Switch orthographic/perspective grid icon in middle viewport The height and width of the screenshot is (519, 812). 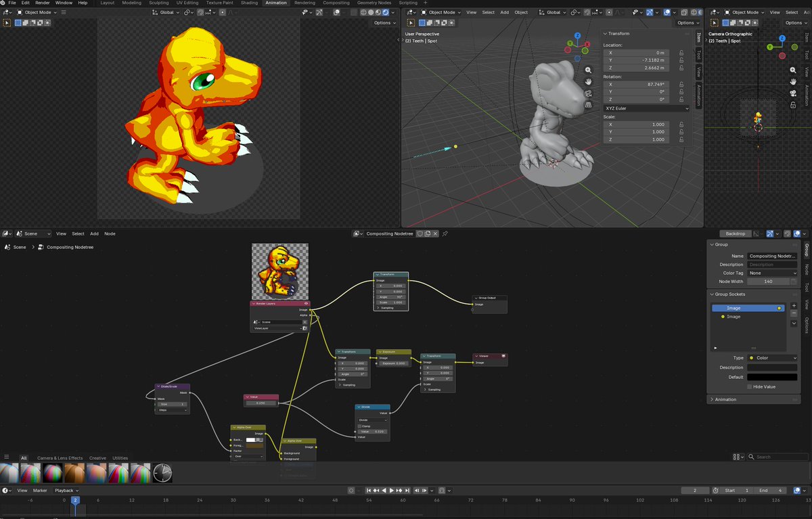click(x=588, y=105)
